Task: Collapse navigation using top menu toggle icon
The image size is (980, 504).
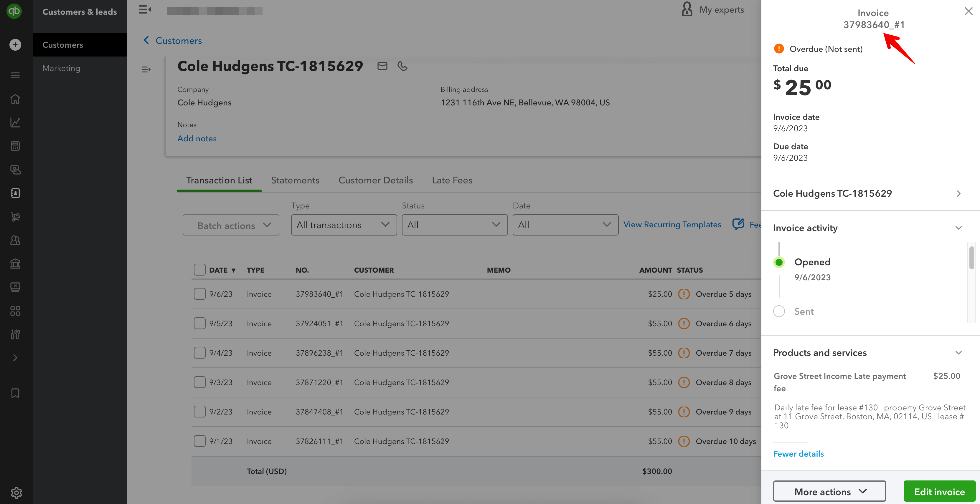Action: pos(145,9)
